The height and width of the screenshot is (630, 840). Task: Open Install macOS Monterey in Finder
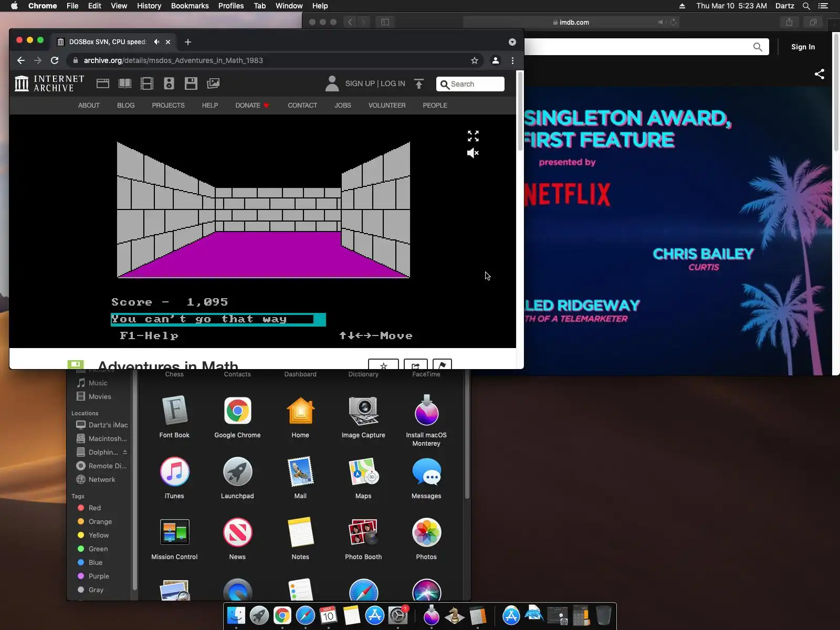point(426,421)
